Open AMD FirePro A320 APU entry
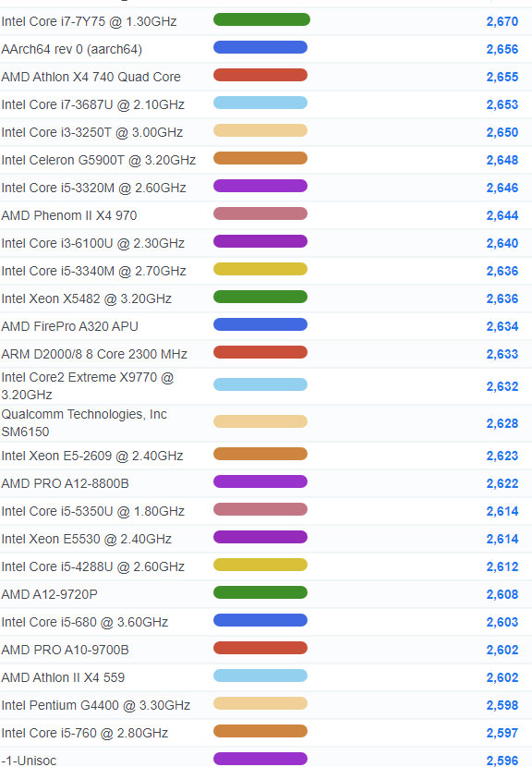Image resolution: width=532 pixels, height=767 pixels. [x=70, y=326]
